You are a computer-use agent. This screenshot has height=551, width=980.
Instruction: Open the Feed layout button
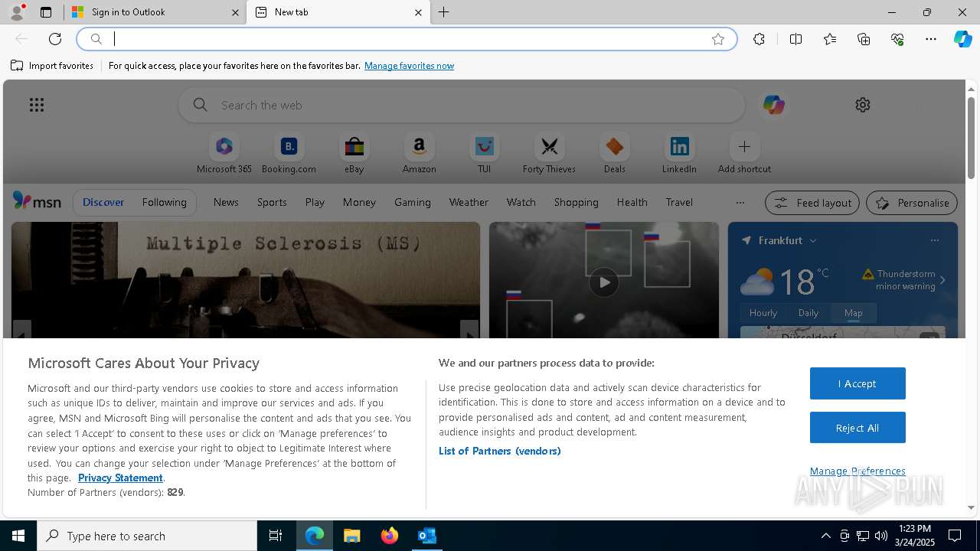point(813,203)
